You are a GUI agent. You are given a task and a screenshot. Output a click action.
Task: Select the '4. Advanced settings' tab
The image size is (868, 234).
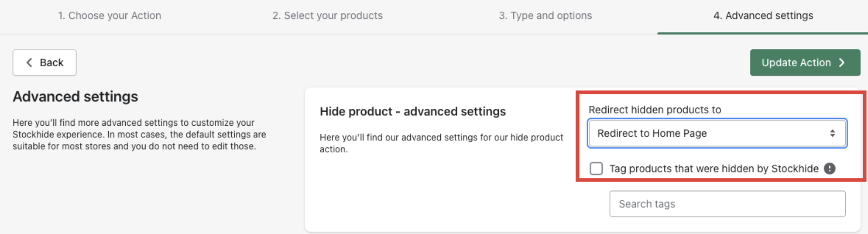(x=763, y=15)
